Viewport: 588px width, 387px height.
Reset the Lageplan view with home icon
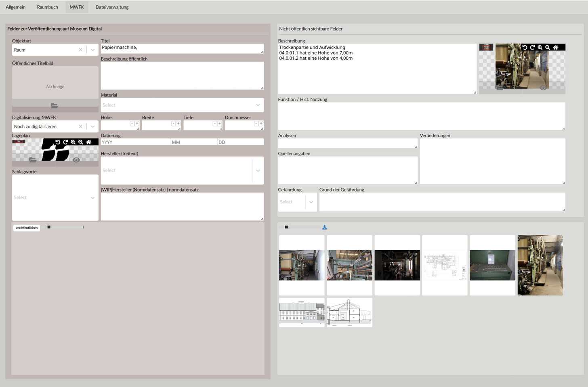(88, 142)
